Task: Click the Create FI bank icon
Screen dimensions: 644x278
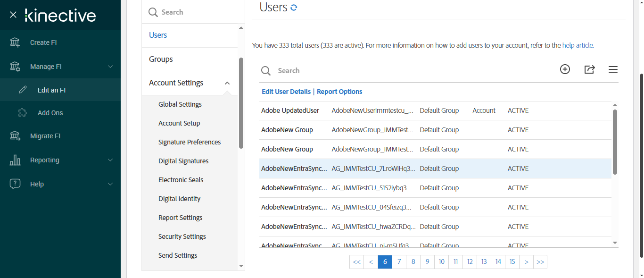Action: tap(15, 42)
